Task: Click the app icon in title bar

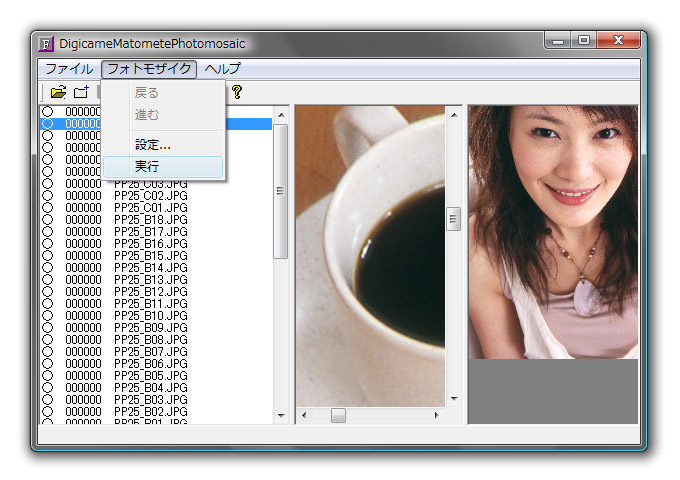Action: click(46, 44)
